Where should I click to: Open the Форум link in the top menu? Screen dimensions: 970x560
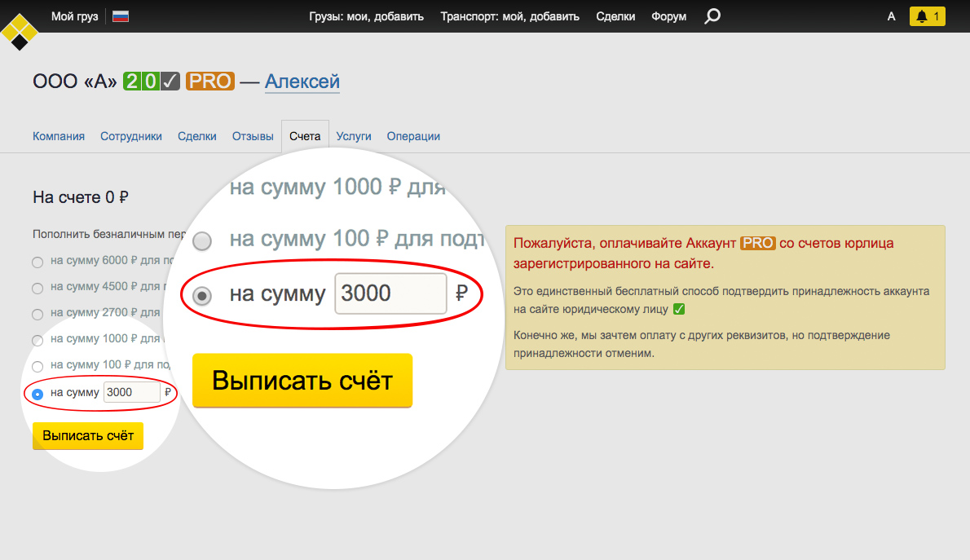(669, 16)
